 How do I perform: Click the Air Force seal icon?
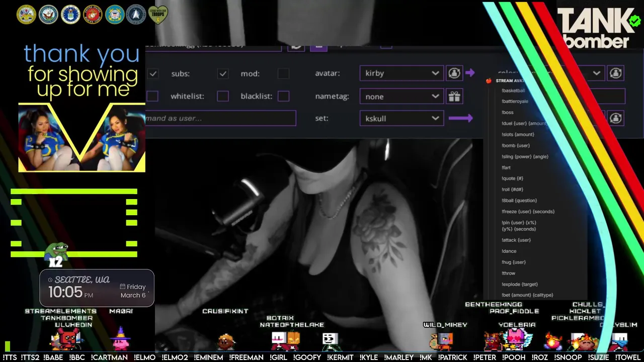click(x=70, y=15)
